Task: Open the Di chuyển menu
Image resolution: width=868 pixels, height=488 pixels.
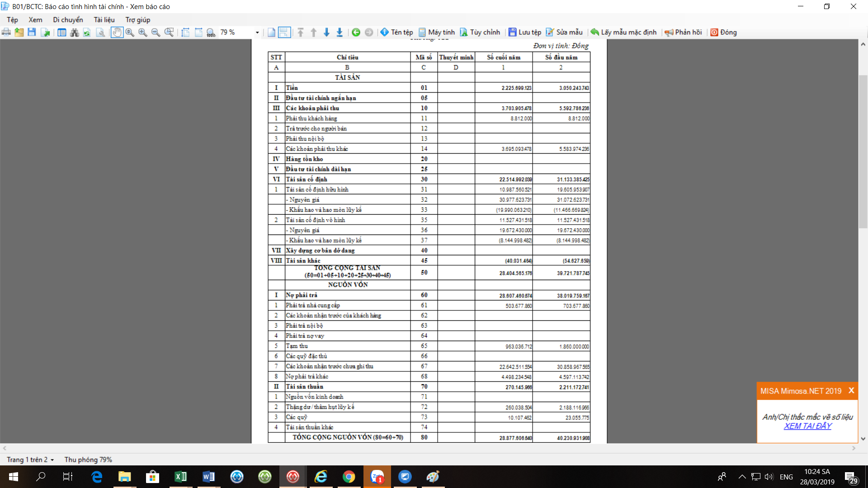Action: [x=68, y=20]
